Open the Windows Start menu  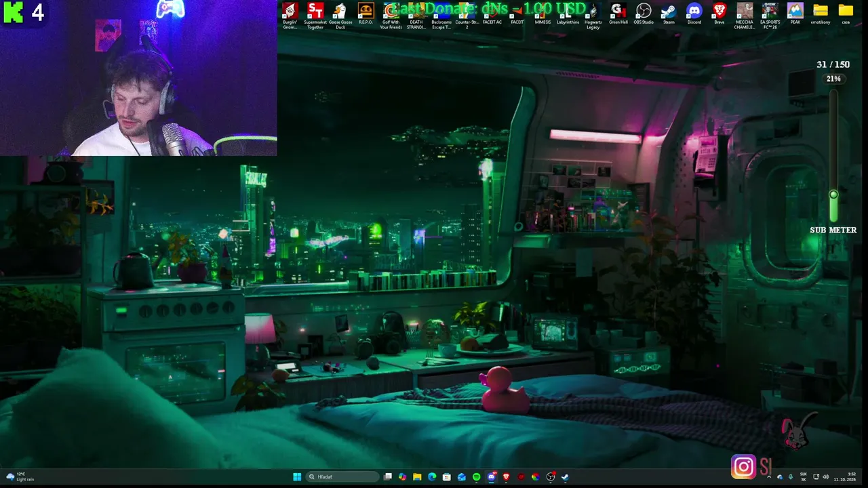point(297,477)
